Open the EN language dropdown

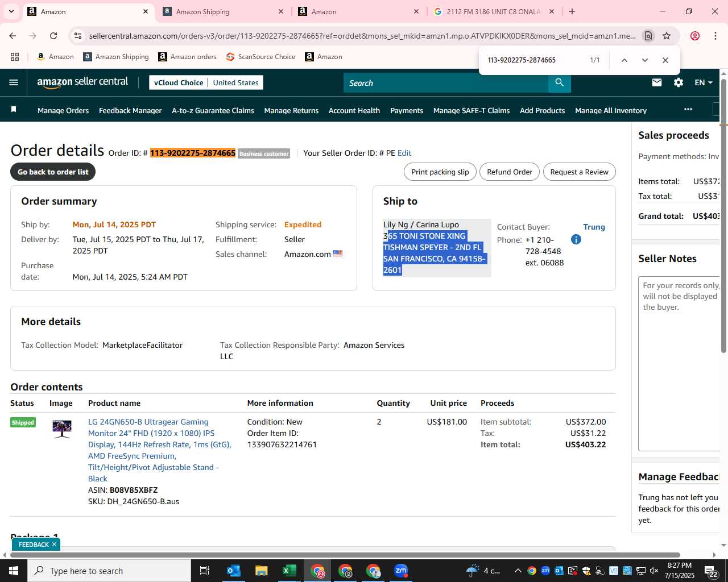(704, 82)
